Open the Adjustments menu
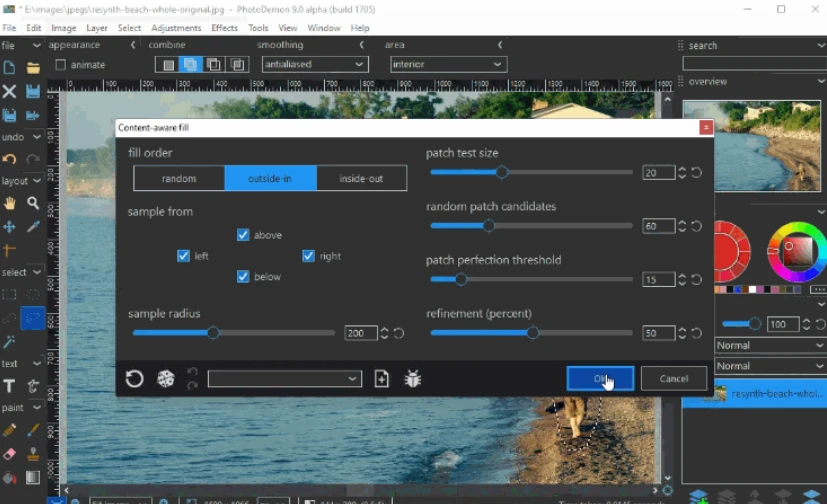827x504 pixels. point(176,28)
